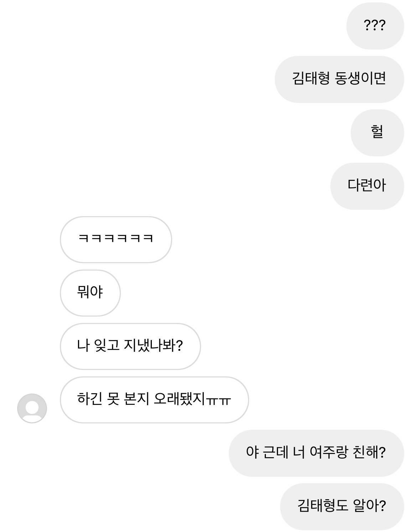Click the '하긴 못 본지 오래됐지ㅠㅠ' bubble
Screen dimensions: 417x532
pyautogui.click(x=154, y=400)
